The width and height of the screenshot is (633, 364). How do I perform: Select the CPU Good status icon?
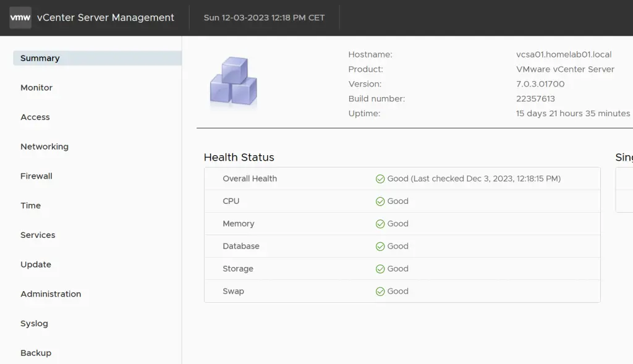pyautogui.click(x=380, y=201)
